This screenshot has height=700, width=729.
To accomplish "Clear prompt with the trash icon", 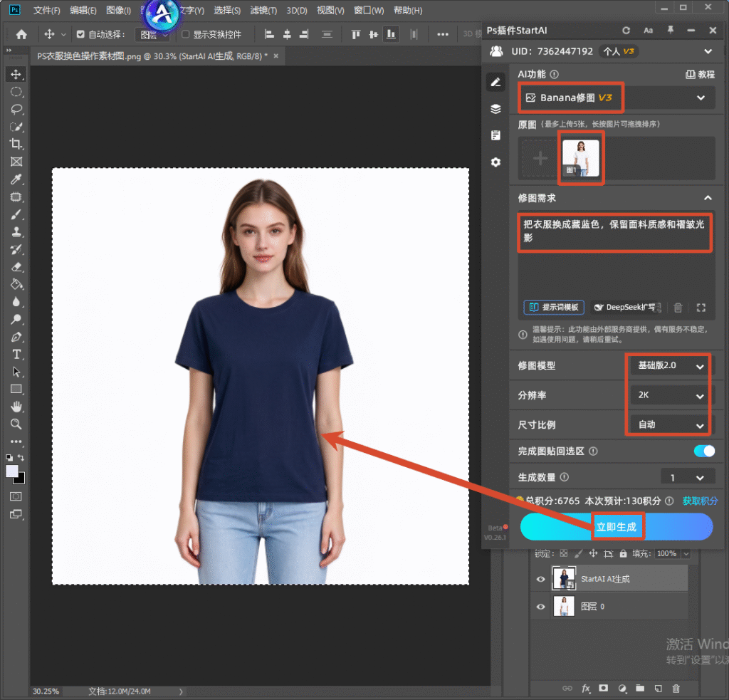I will (x=678, y=308).
